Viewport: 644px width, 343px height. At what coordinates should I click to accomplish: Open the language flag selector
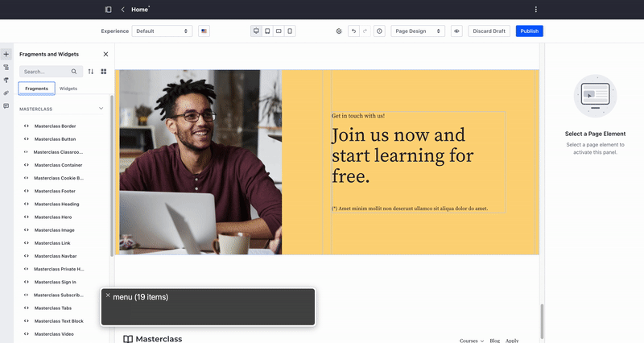tap(204, 31)
